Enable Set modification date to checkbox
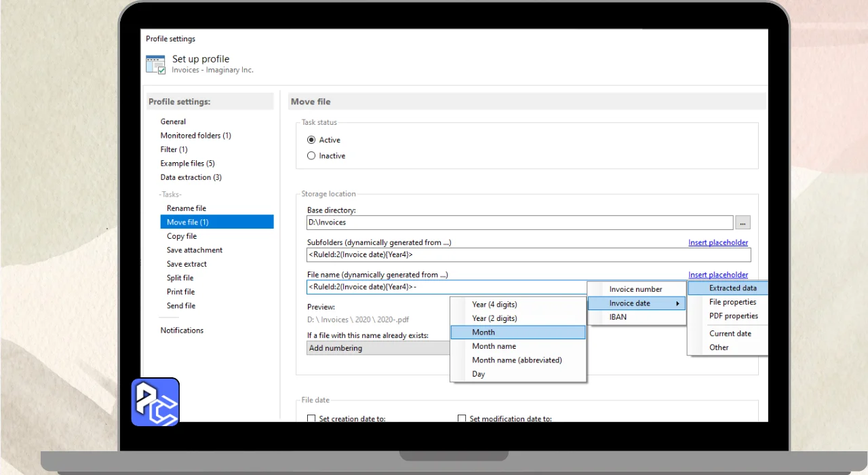This screenshot has height=475, width=868. [x=462, y=419]
